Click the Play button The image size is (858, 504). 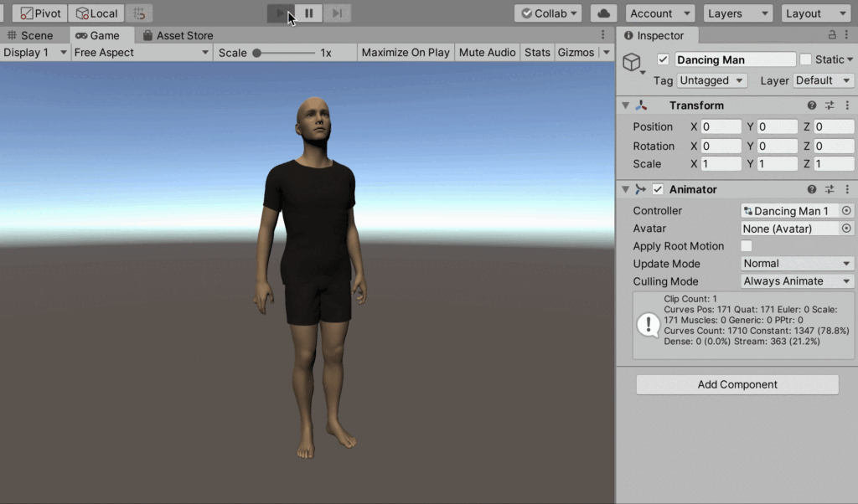click(281, 13)
